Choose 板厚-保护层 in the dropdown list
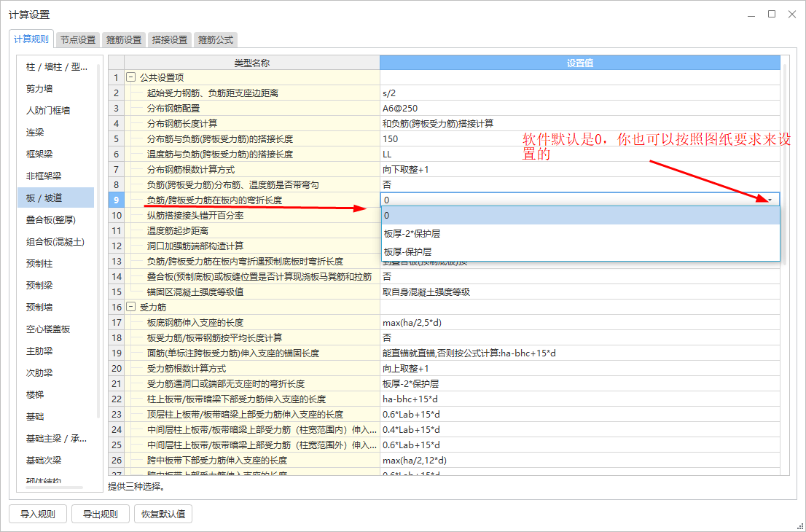 580,252
